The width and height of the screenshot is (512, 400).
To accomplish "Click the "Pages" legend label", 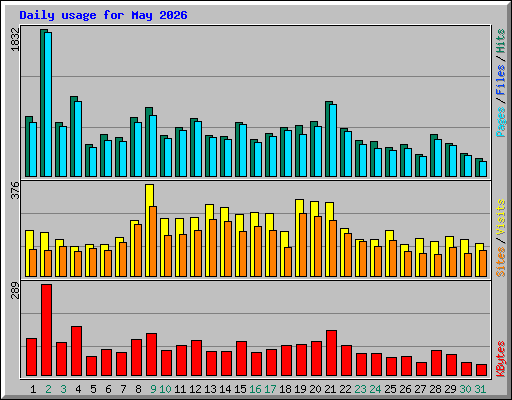I will [501, 122].
